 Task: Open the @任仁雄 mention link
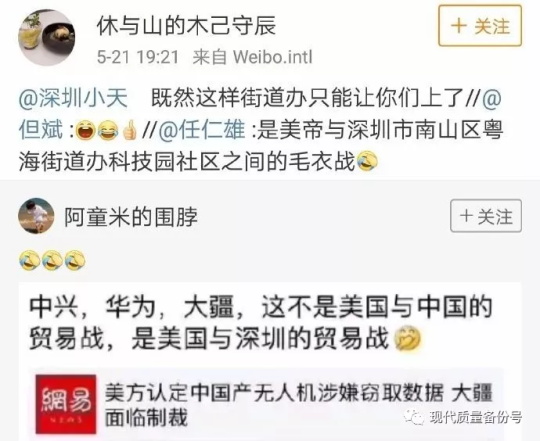pyautogui.click(x=202, y=129)
